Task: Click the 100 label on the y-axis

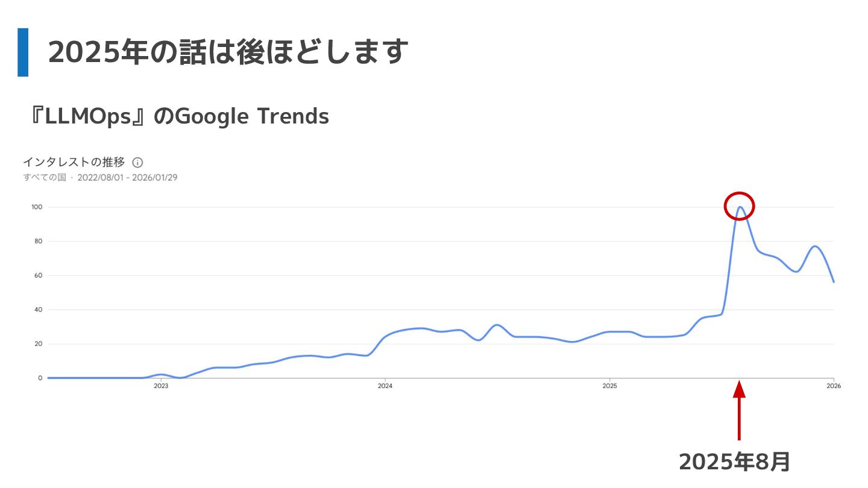Action: coord(37,207)
